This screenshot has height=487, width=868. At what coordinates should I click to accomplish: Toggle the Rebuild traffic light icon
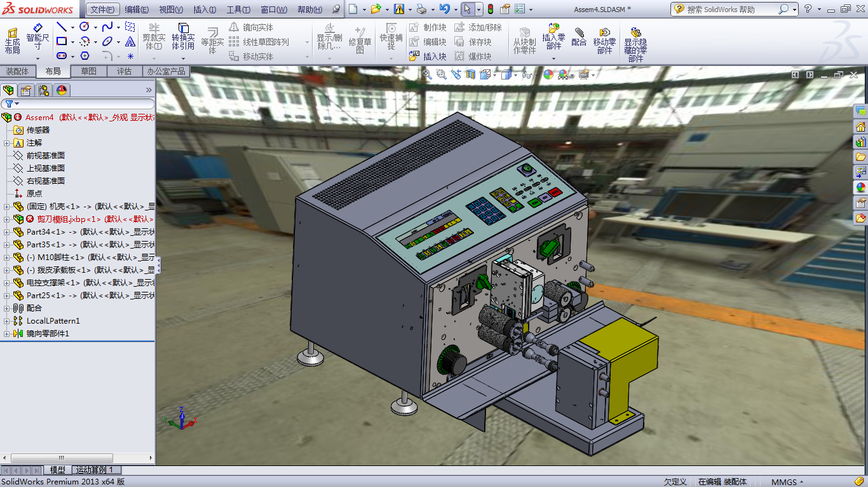click(x=490, y=9)
